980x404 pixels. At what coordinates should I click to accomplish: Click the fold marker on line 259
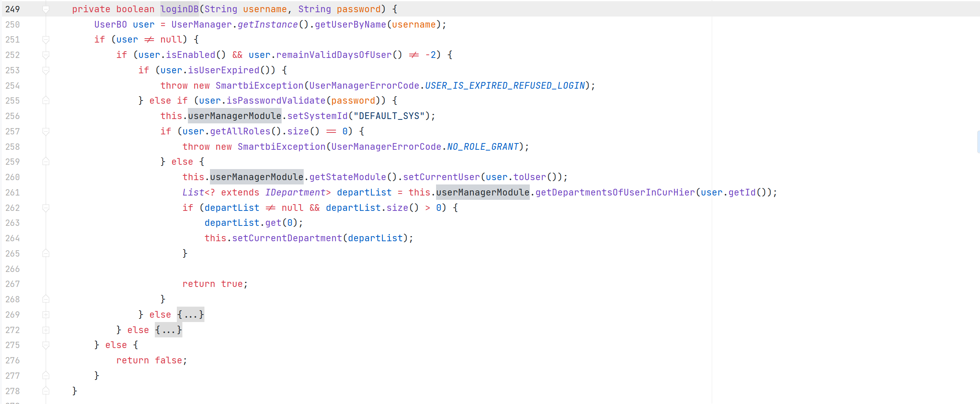click(x=46, y=162)
